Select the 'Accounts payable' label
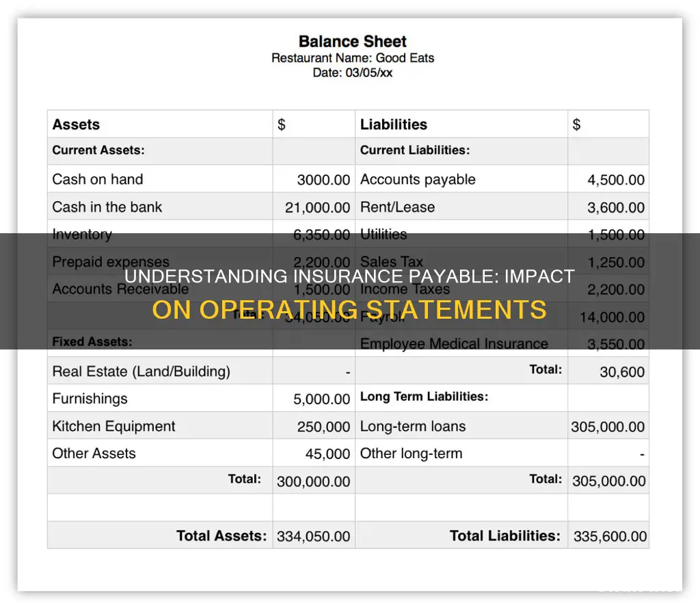Screen dimensions: 700x608 point(418,180)
